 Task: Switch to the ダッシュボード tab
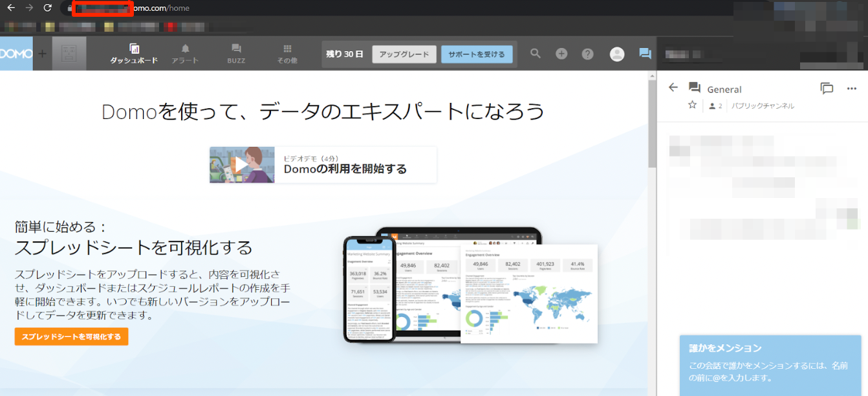[134, 54]
